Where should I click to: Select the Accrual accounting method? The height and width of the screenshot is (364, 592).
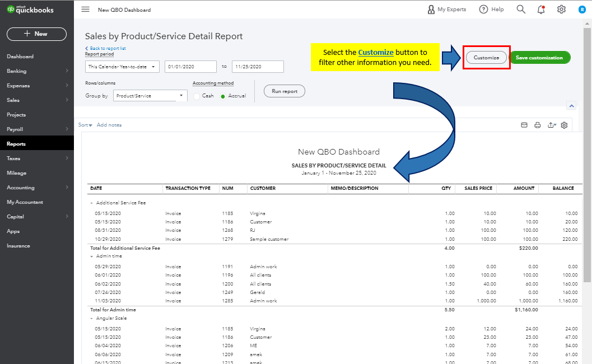coord(223,96)
